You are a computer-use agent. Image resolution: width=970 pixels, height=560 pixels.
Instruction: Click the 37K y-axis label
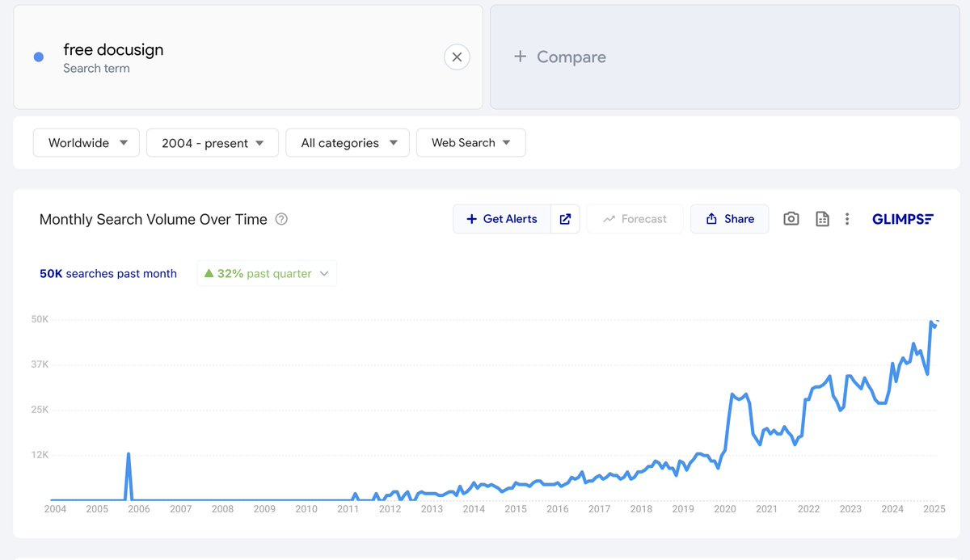pos(40,364)
